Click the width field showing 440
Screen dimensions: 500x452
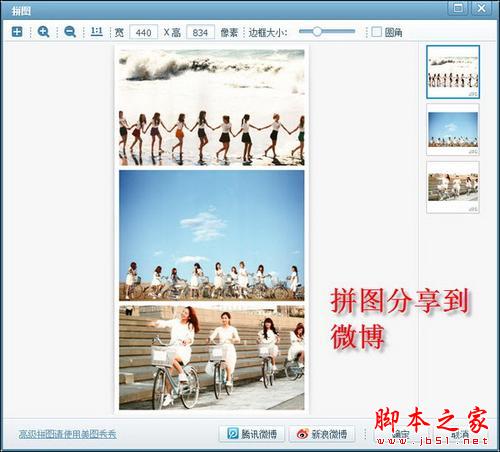tap(143, 33)
